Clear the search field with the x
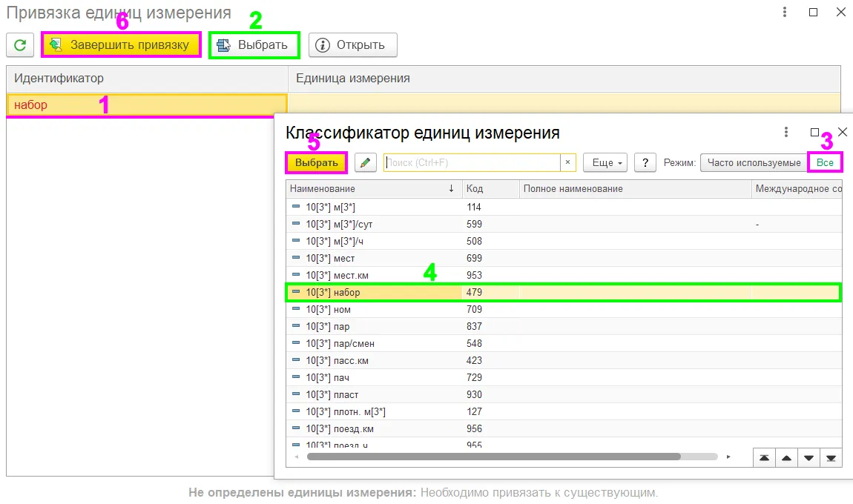 point(567,162)
